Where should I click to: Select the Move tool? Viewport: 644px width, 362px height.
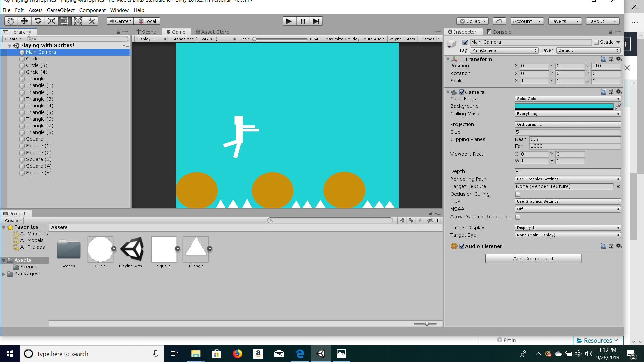pos(24,21)
